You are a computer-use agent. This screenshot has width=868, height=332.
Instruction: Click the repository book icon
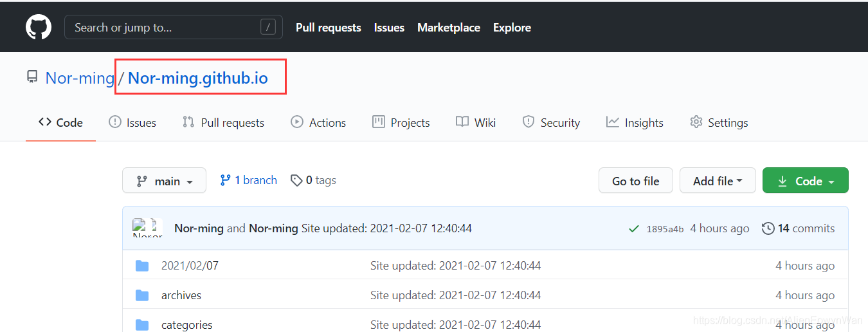[32, 77]
